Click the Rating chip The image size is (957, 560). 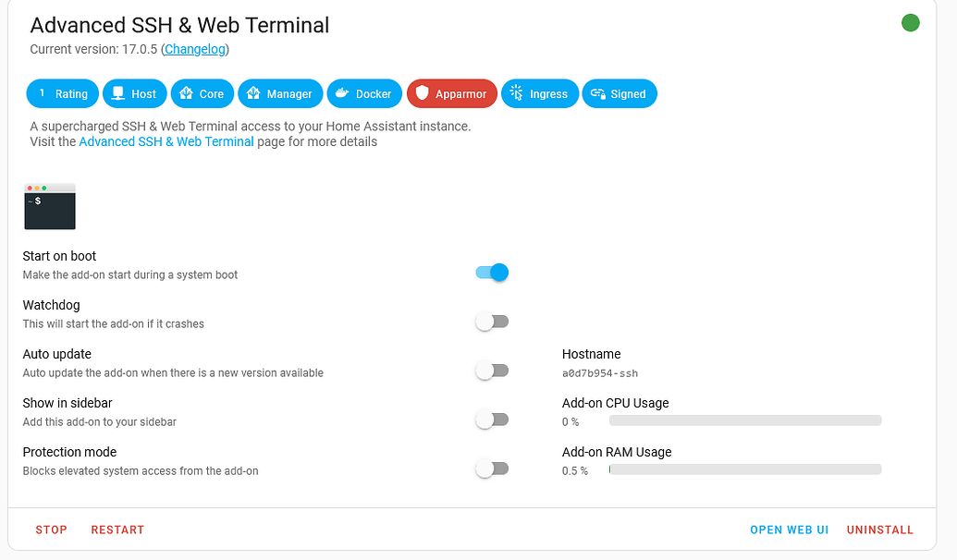(x=62, y=94)
